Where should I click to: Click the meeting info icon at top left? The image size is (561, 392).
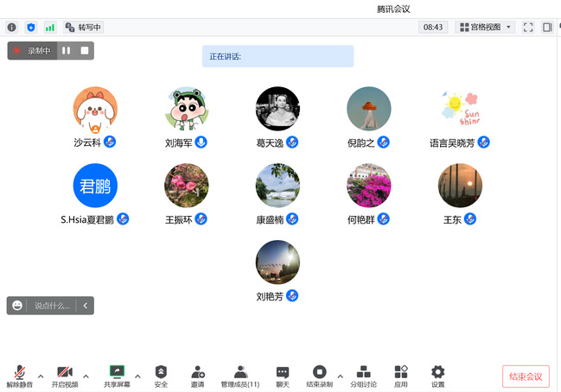click(x=12, y=28)
